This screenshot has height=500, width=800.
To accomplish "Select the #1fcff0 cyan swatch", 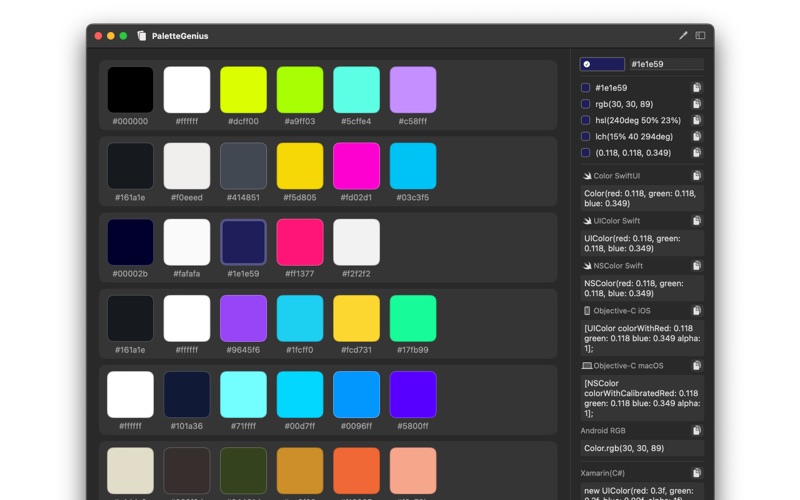I will 300,318.
